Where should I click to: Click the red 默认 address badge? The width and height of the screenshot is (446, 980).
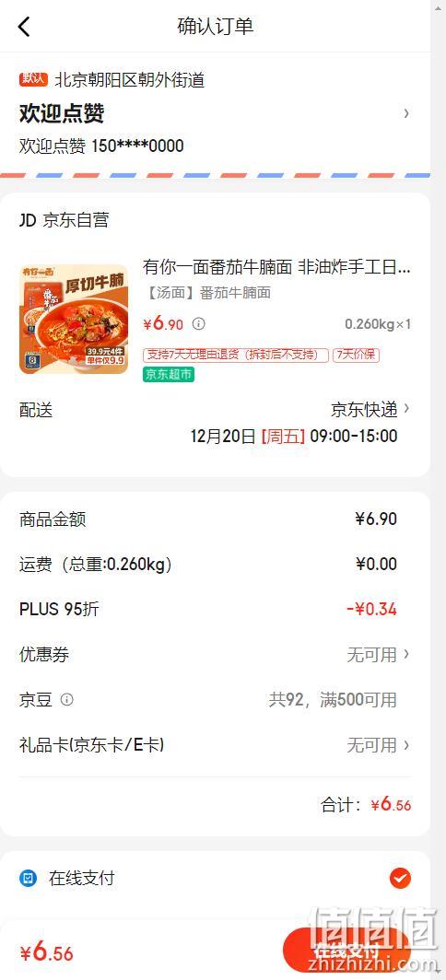(33, 79)
